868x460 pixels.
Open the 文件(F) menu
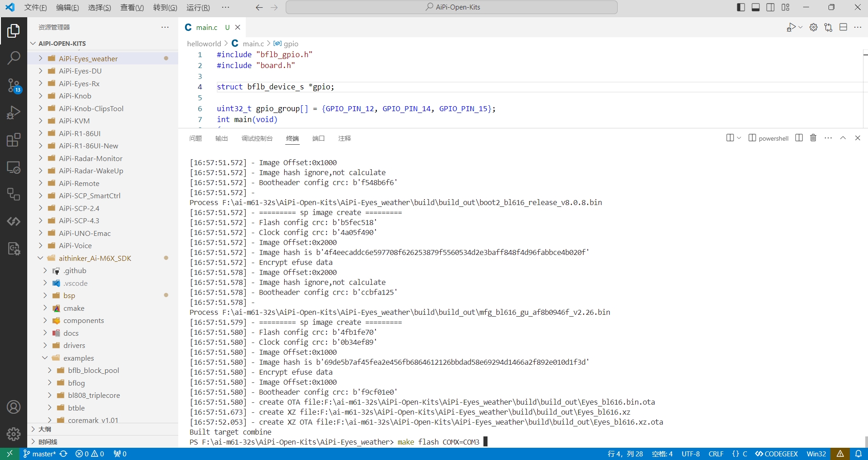pos(35,7)
